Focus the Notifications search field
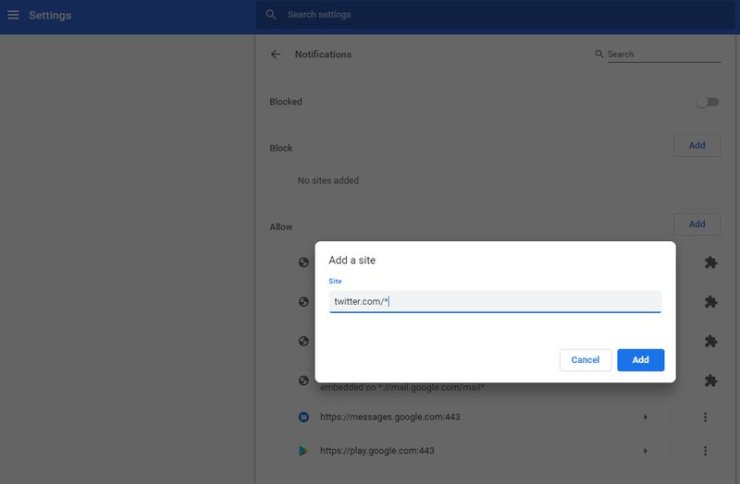 (664, 54)
